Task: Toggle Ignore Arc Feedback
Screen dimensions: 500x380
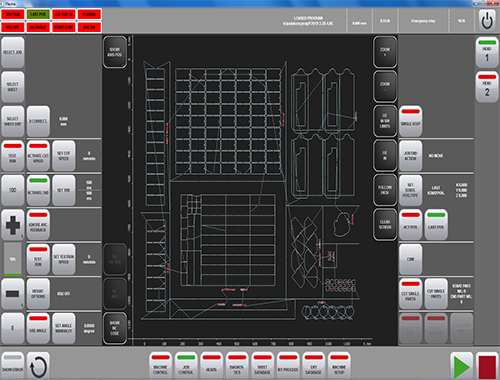Action: click(x=38, y=225)
